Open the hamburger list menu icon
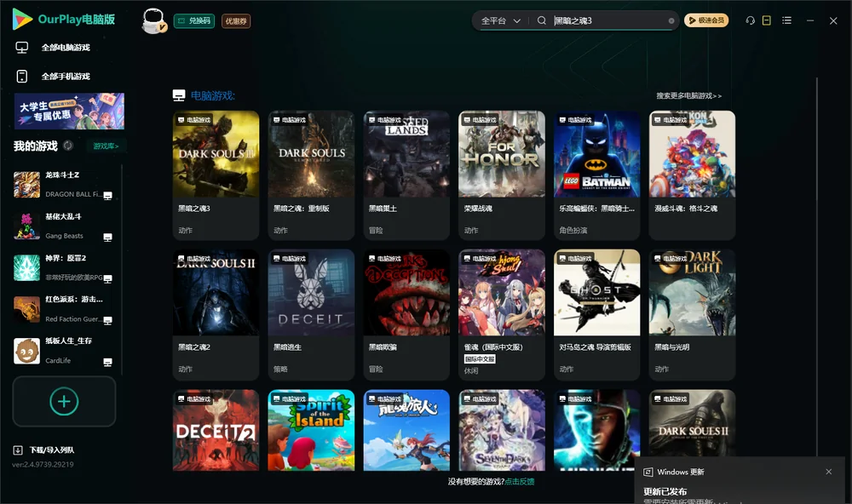 (786, 20)
